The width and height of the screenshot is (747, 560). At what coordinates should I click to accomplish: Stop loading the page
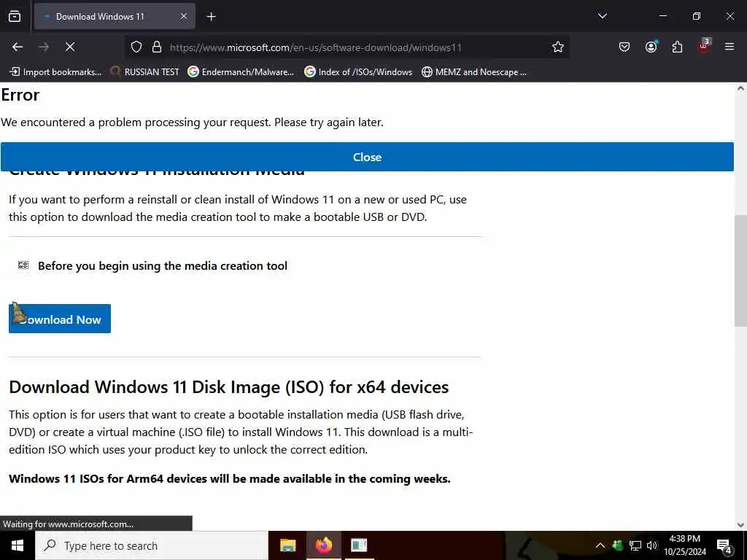coord(70,47)
